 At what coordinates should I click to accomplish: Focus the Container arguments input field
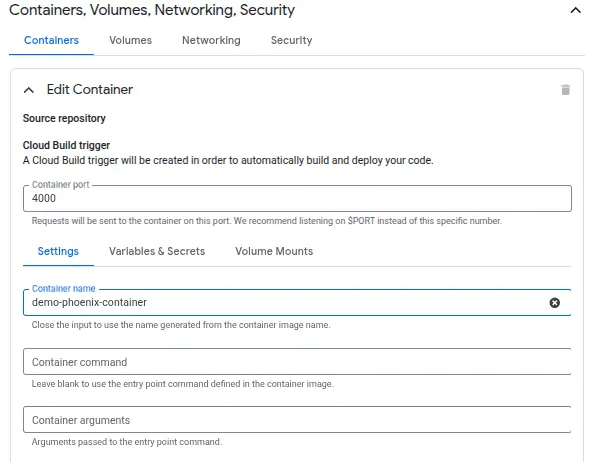297,420
